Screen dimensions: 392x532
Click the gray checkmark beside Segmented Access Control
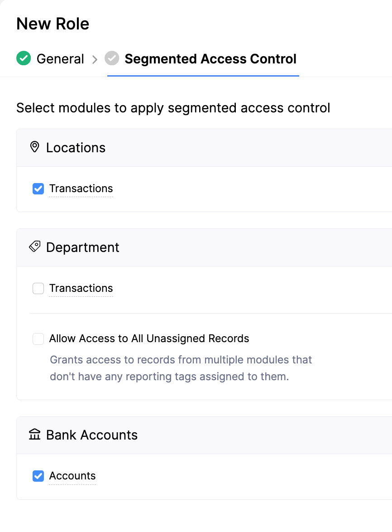coord(111,58)
